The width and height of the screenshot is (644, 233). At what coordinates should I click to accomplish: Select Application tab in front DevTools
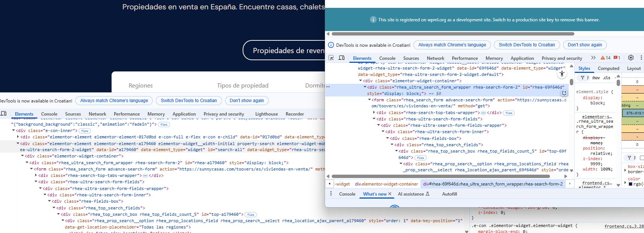pyautogui.click(x=522, y=58)
